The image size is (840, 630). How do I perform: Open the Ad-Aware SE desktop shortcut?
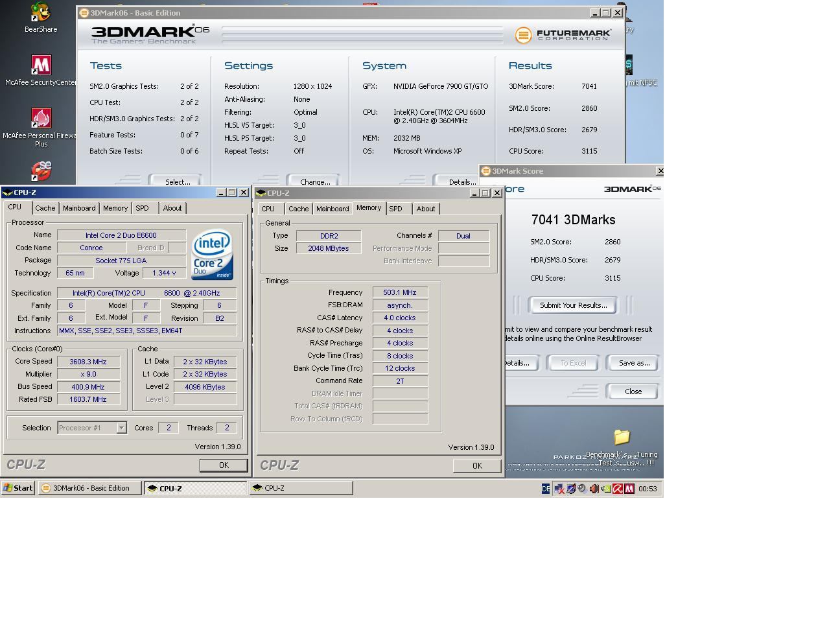(41, 171)
